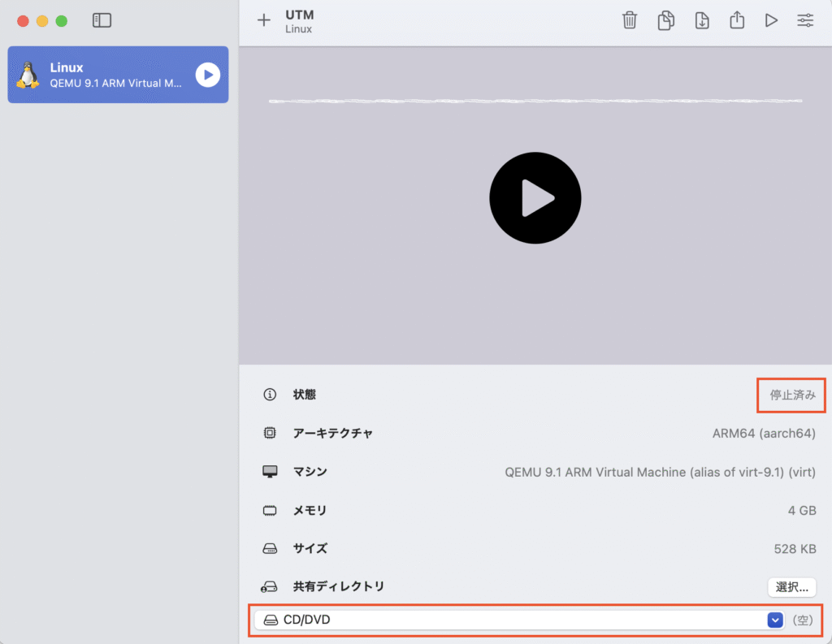Click the 選択... shared directory button
The height and width of the screenshot is (644, 832).
coord(791,586)
